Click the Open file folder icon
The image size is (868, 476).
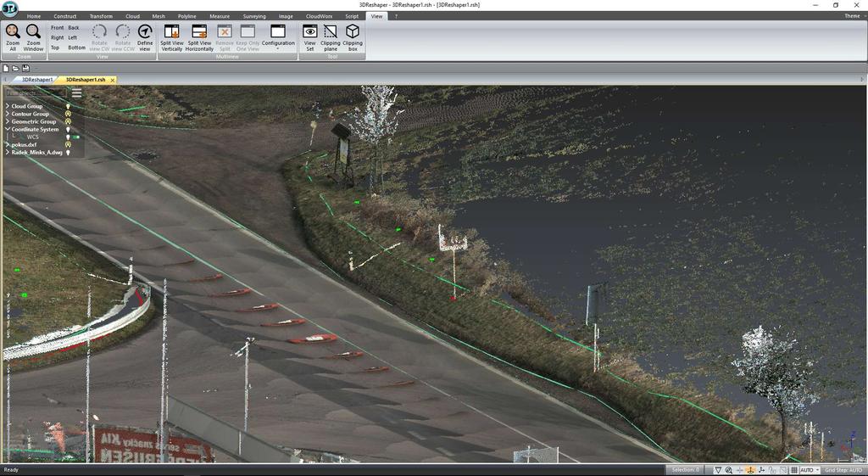coord(15,68)
